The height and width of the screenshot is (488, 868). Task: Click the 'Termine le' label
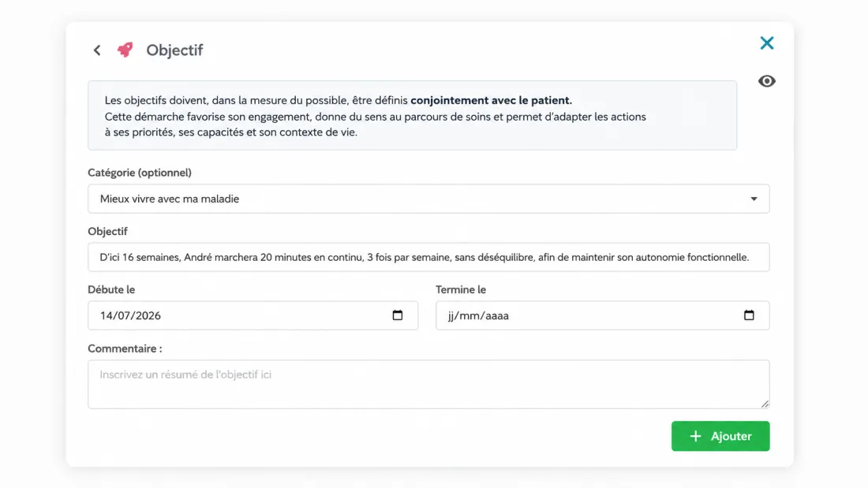point(461,289)
